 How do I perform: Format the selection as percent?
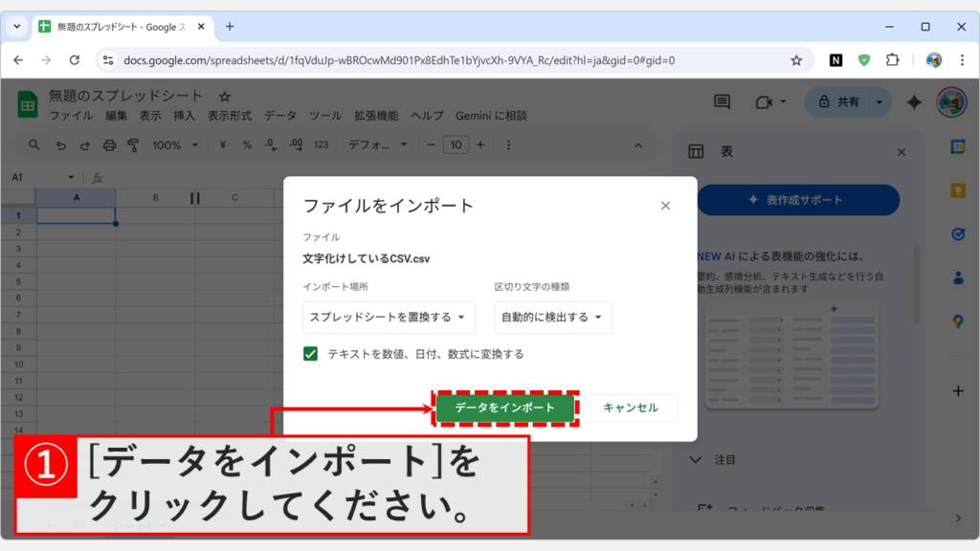pyautogui.click(x=247, y=146)
